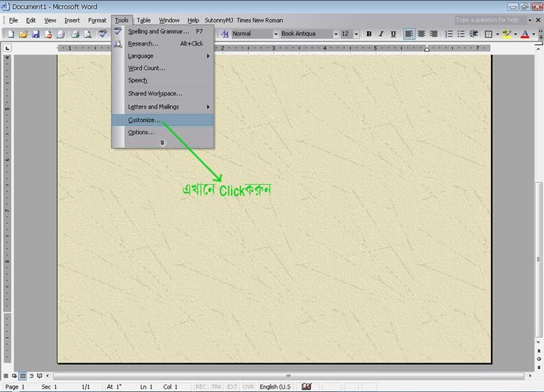The image size is (544, 392).
Task: Toggle Underline formatting
Action: click(x=393, y=34)
